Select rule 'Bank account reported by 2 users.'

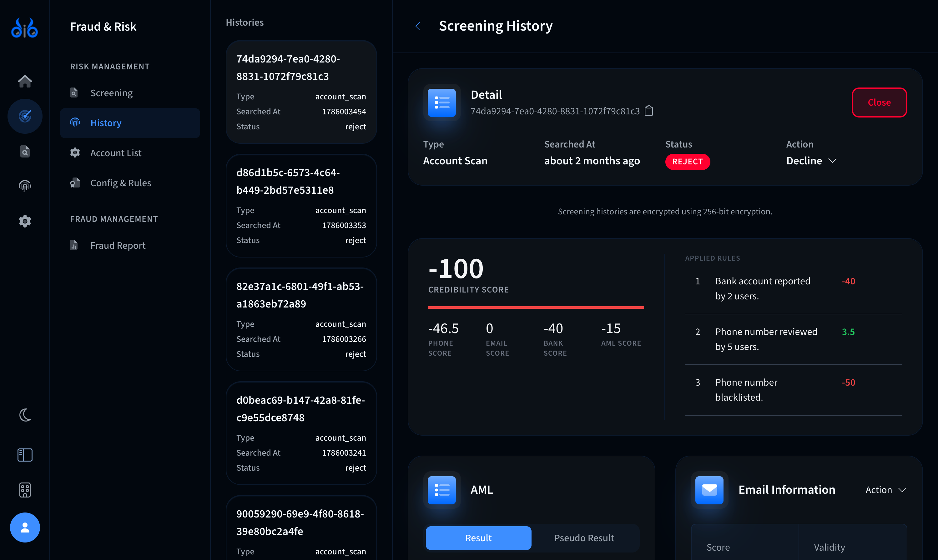pos(794,289)
